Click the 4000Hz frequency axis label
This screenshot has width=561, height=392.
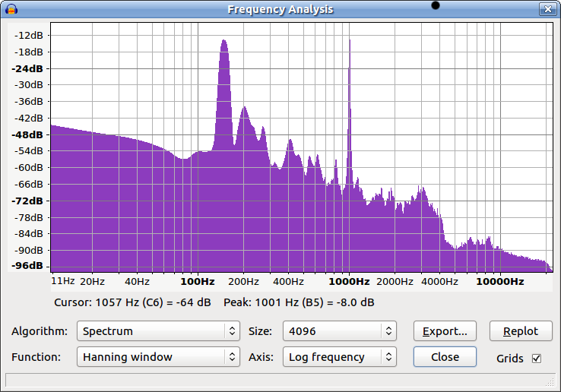439,282
